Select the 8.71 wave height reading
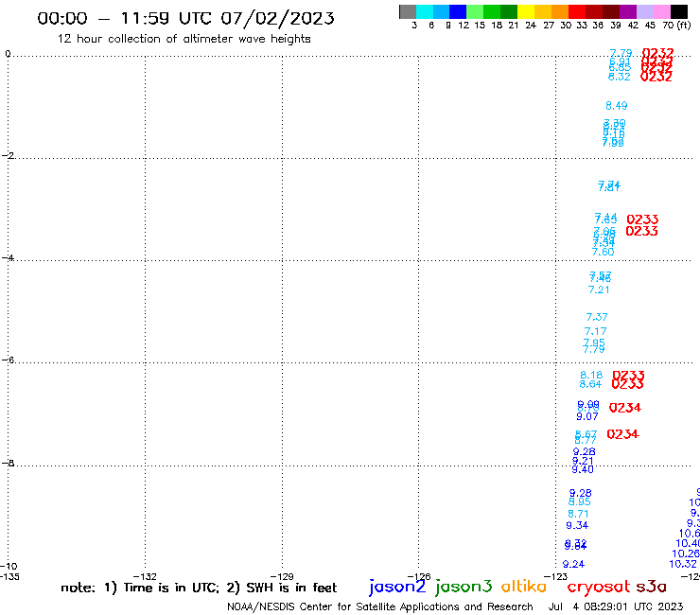700x615 pixels. coord(578,514)
